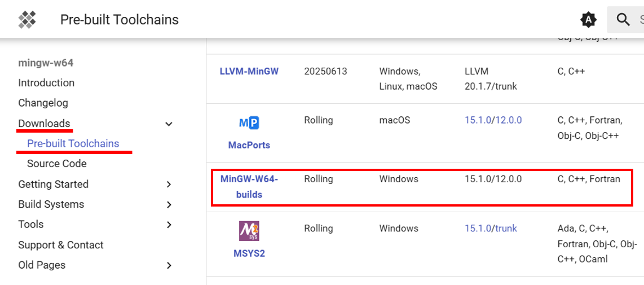
Task: Select Old Pages in the sidebar
Action: pyautogui.click(x=42, y=265)
